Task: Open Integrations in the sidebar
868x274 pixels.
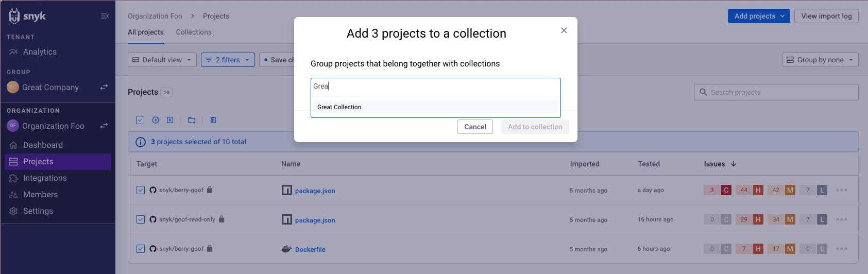Action: pos(45,178)
